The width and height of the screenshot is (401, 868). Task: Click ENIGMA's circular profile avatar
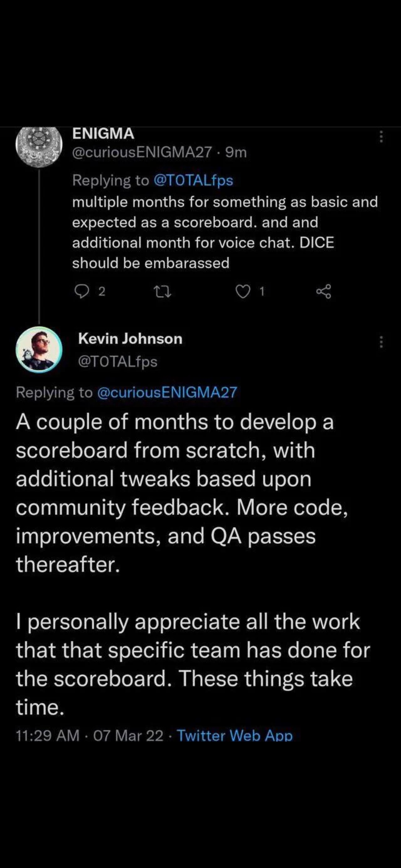click(x=39, y=148)
